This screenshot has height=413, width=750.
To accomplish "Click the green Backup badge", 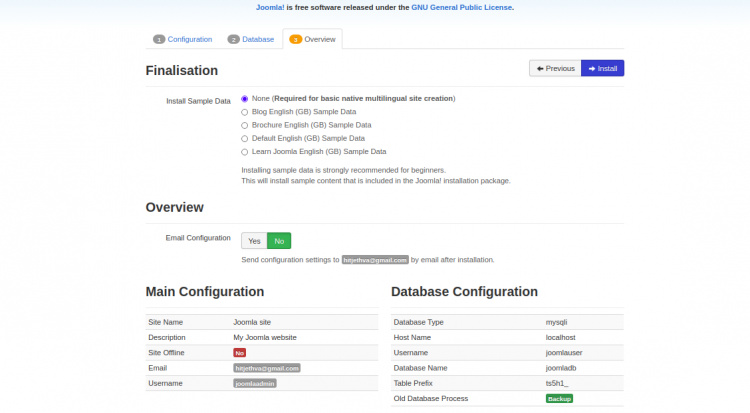I will click(x=559, y=398).
